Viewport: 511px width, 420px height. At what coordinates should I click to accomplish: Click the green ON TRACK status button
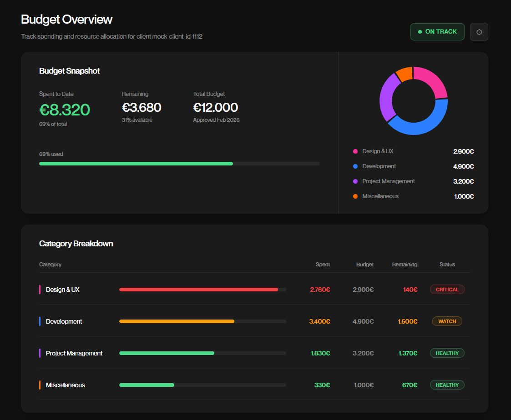click(437, 31)
